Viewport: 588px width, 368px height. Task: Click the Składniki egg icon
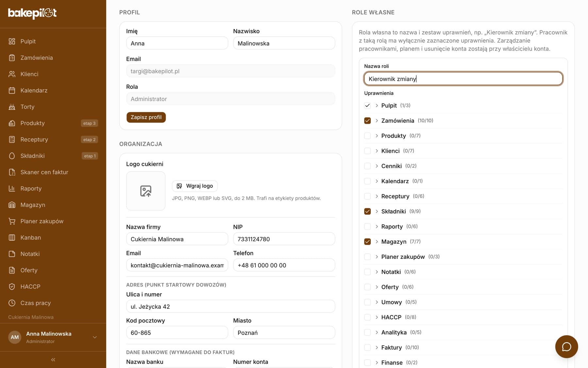12,156
